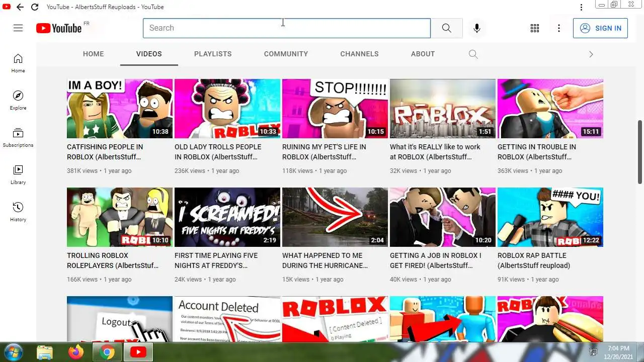Reload the page
The image size is (644, 362).
tap(35, 7)
